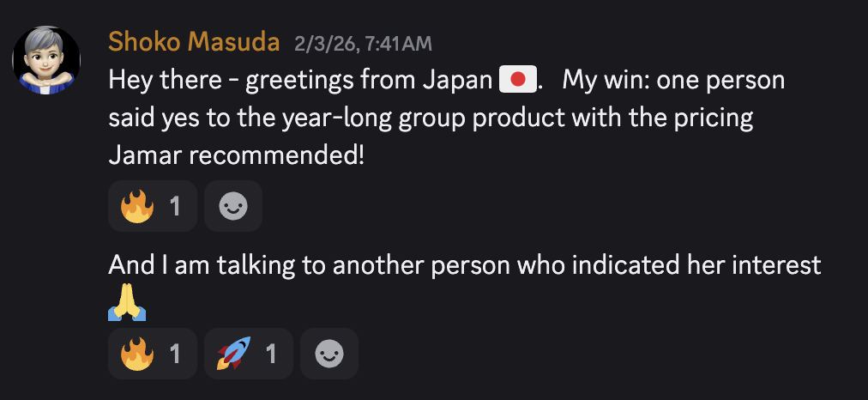Open Shoko Masuda's username profile link
The height and width of the screenshot is (400, 868).
[194, 40]
